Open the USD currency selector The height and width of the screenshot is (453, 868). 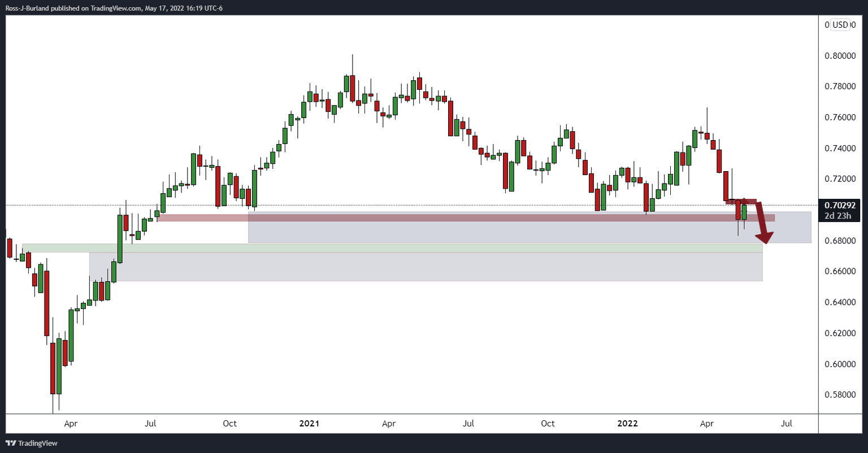pos(840,25)
